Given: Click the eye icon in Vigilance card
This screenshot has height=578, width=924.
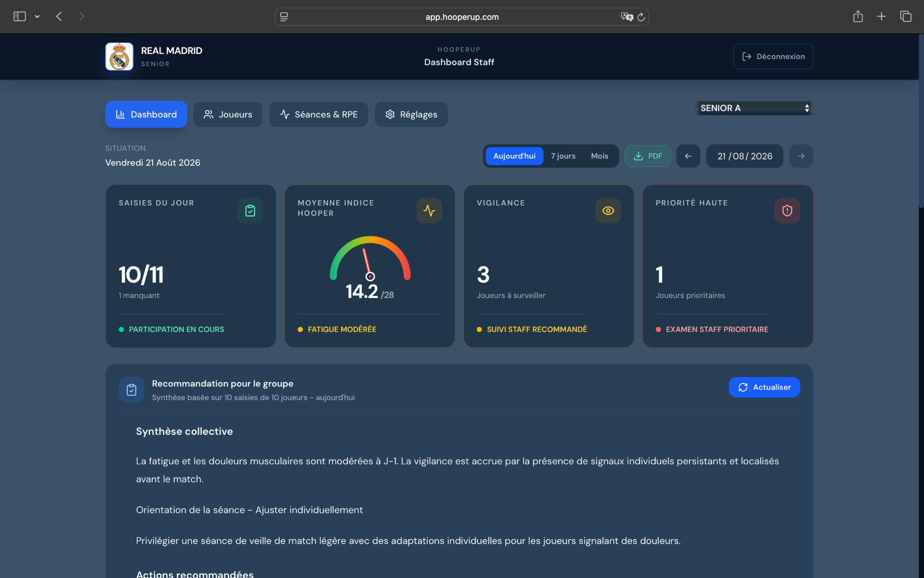Looking at the screenshot, I should point(608,210).
